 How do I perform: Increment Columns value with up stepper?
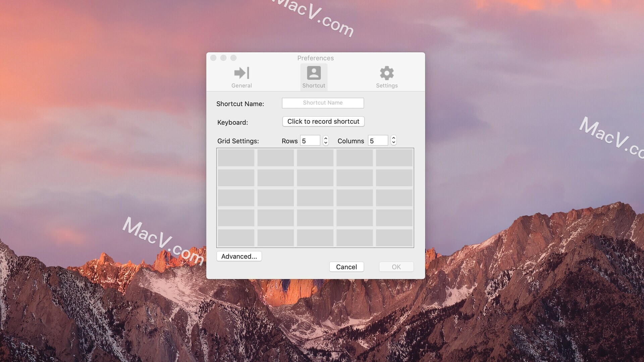coord(393,137)
